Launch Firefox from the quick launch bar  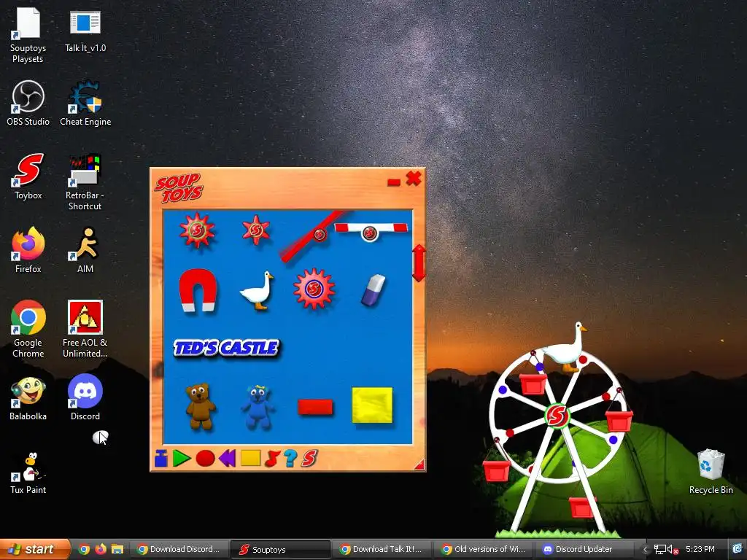point(101,549)
